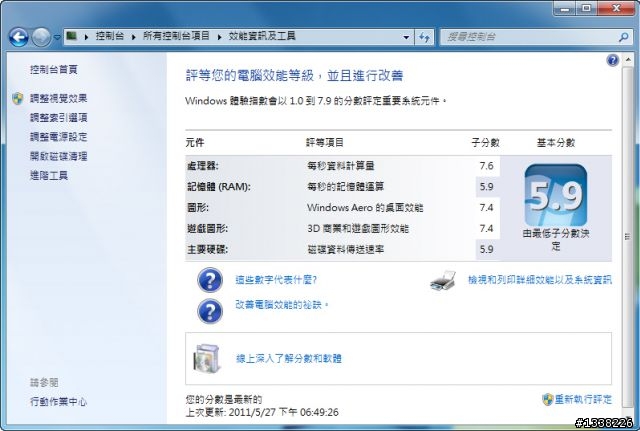Click the shield icon beside 重新執行評定
This screenshot has height=431, width=640.
(x=547, y=399)
